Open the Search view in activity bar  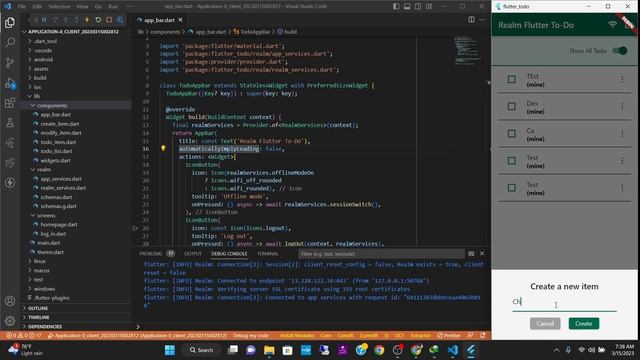tap(10, 42)
